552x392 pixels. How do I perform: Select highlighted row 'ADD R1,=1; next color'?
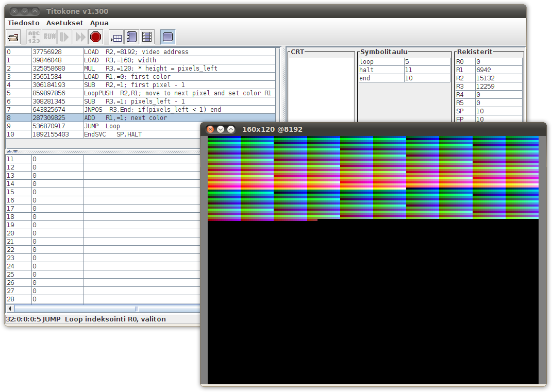point(141,118)
